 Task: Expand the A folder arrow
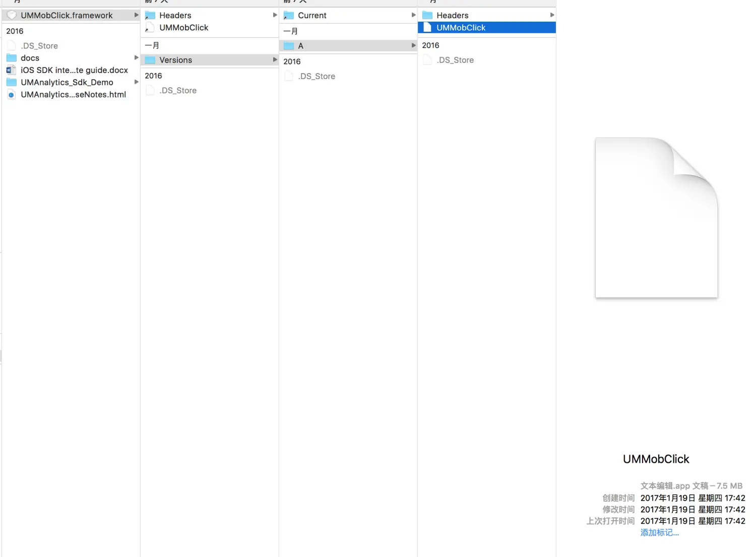click(413, 46)
